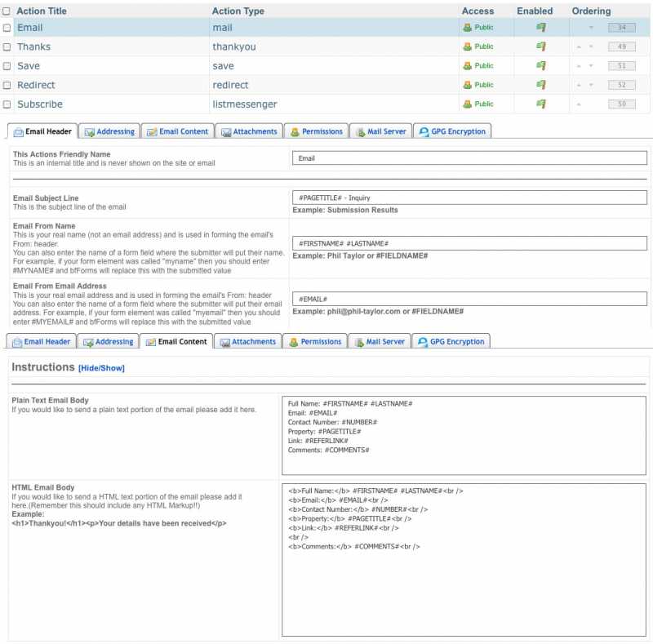Viewport: 653px width, 644px height.
Task: Click Public access icon in Save row
Action: [x=467, y=66]
